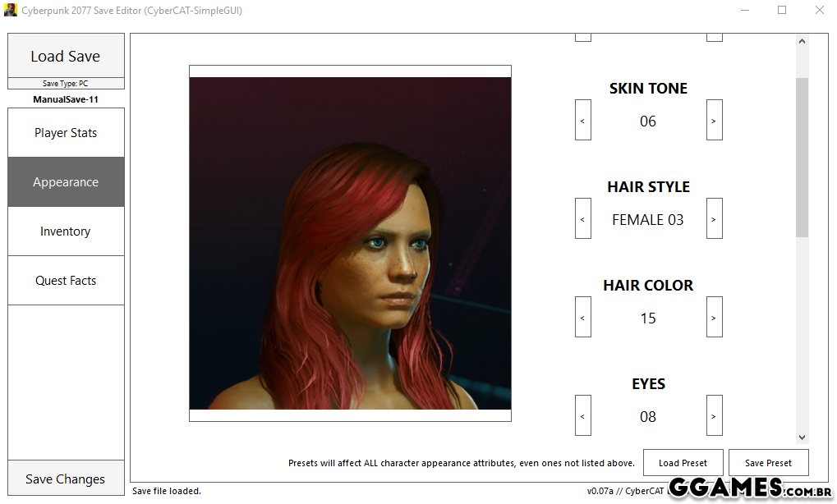Select the Appearance tab
837x504 pixels.
point(66,182)
